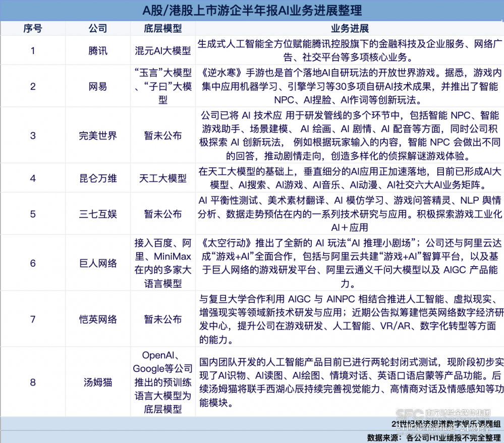Select the company cell "腾讯"
Image resolution: width=504 pixels, height=443 pixels.
click(x=98, y=51)
